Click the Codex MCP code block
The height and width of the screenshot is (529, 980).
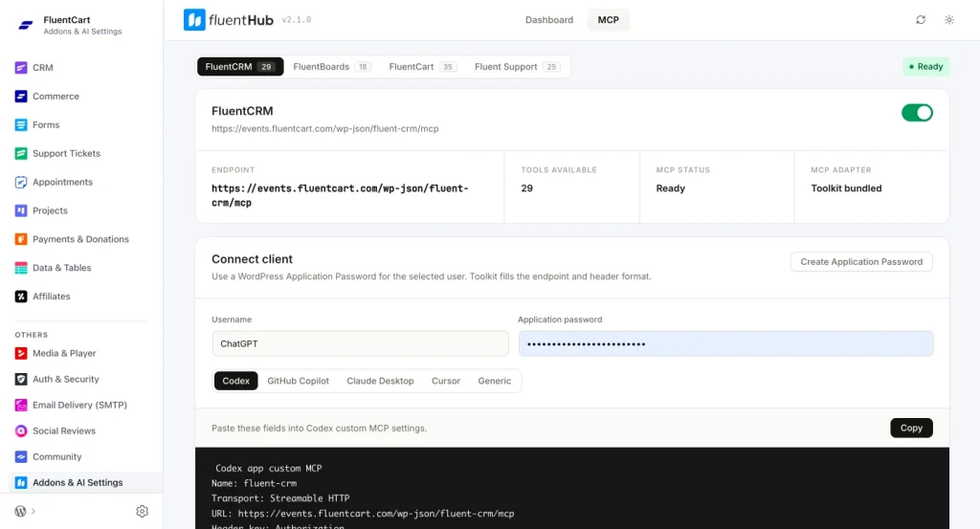click(572, 489)
